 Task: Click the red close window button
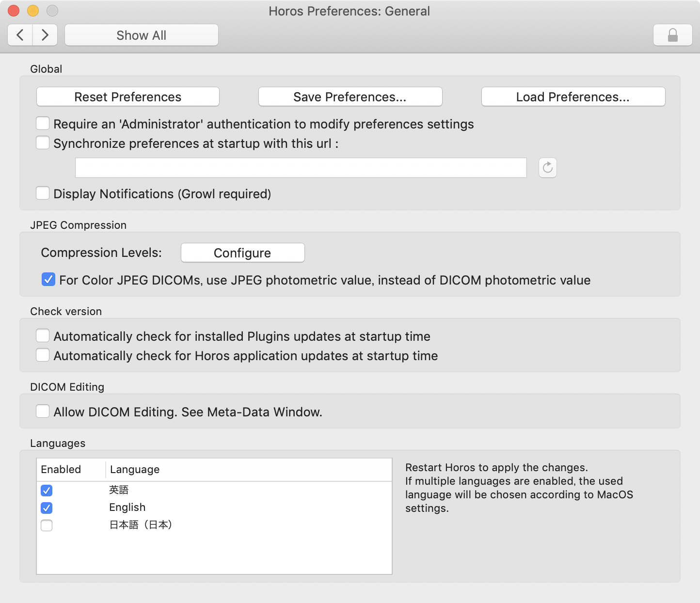(14, 11)
